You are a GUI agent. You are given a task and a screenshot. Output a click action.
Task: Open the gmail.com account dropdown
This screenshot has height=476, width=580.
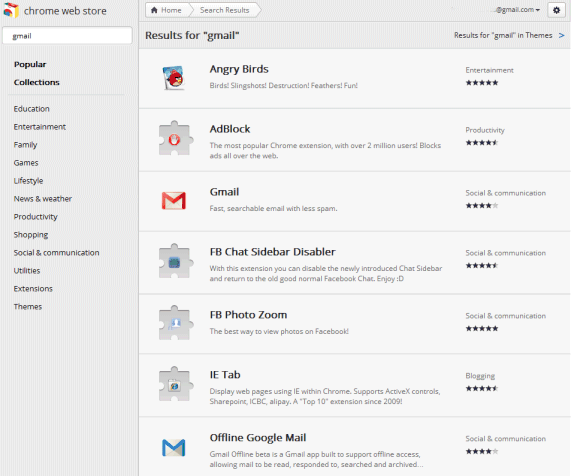point(517,10)
